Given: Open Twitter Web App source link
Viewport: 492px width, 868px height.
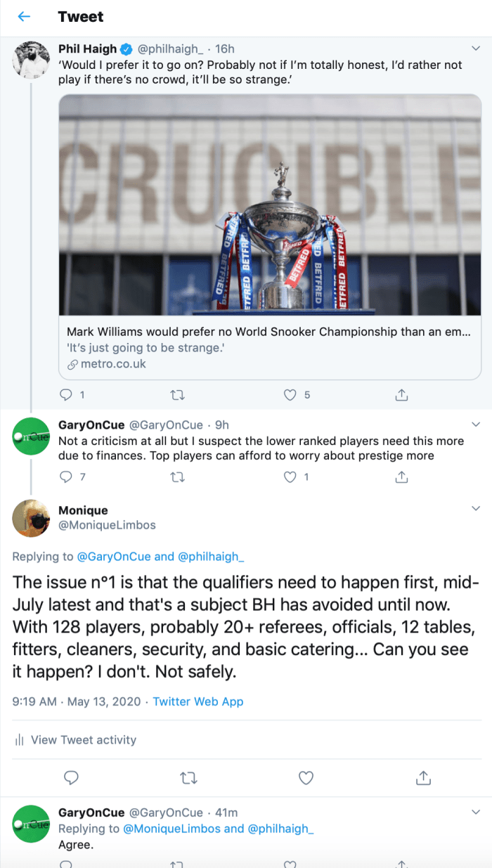Looking at the screenshot, I should [x=198, y=701].
